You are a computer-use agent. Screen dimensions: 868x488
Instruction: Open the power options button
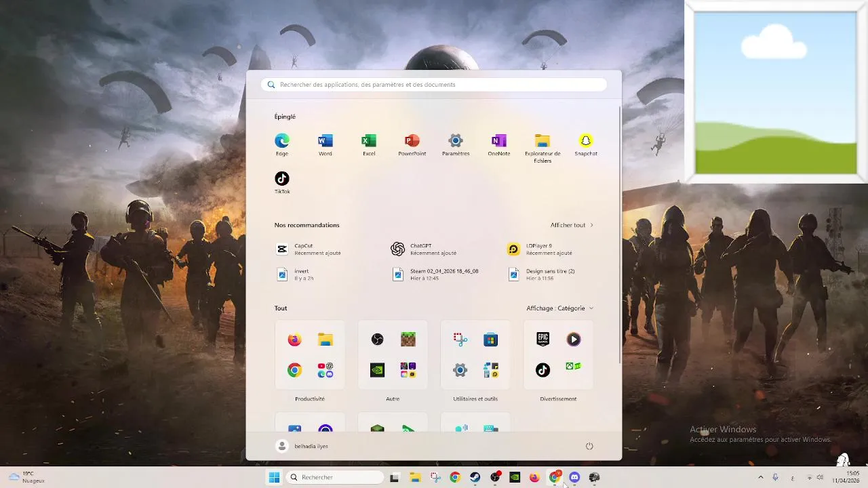click(589, 446)
